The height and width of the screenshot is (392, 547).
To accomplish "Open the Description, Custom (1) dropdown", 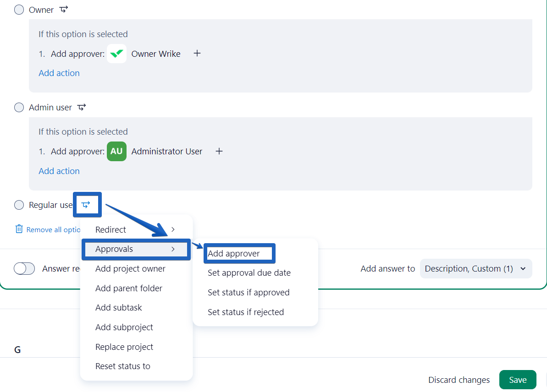I will 475,269.
